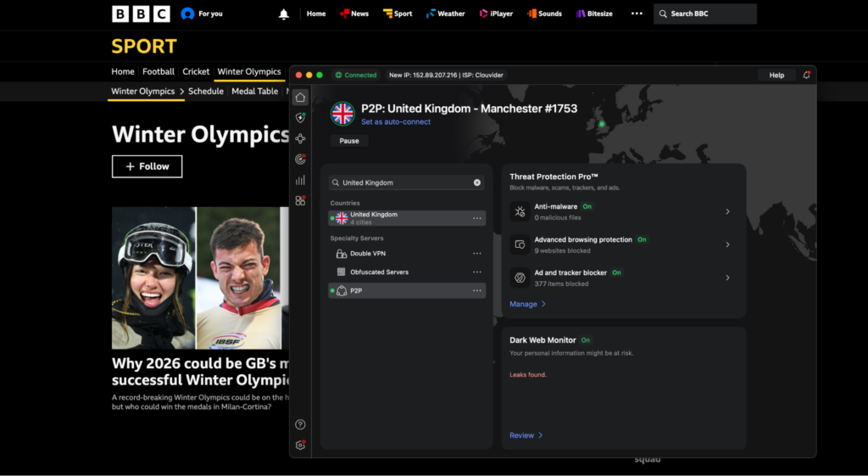
Task: Open the VPN home icon in sidebar
Action: tap(300, 98)
